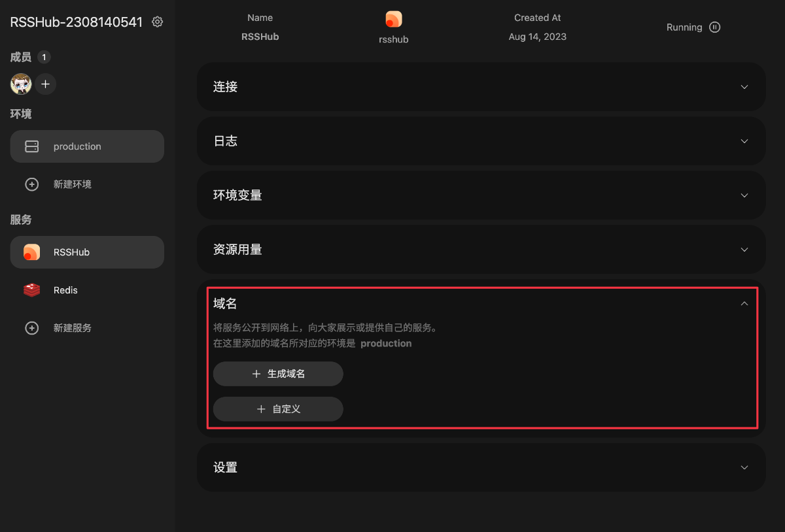Click the member avatar thumbnail
This screenshot has height=532, width=785.
click(x=21, y=84)
